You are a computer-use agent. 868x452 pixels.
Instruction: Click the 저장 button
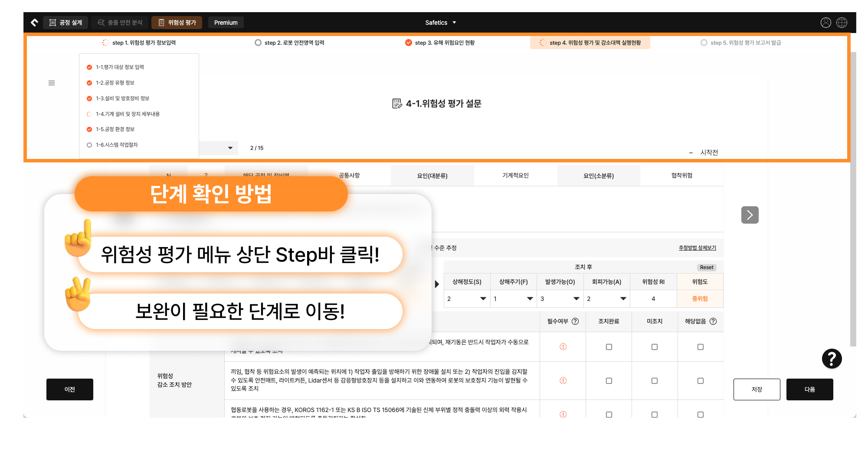coord(757,389)
